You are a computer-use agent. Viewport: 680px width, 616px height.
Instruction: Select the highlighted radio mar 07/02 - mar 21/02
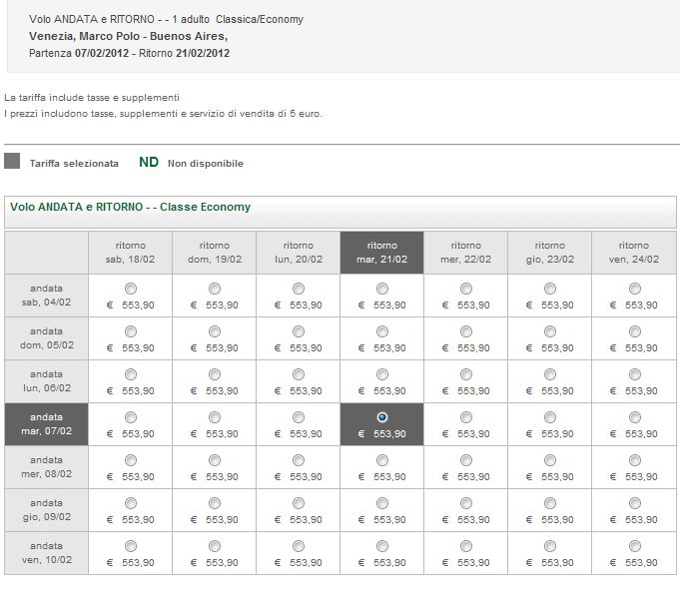pos(382,417)
